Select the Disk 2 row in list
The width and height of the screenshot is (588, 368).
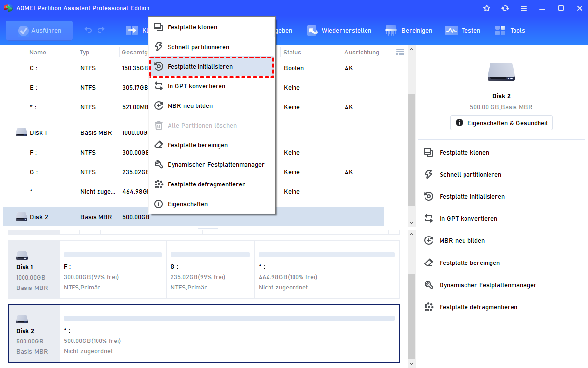click(194, 217)
